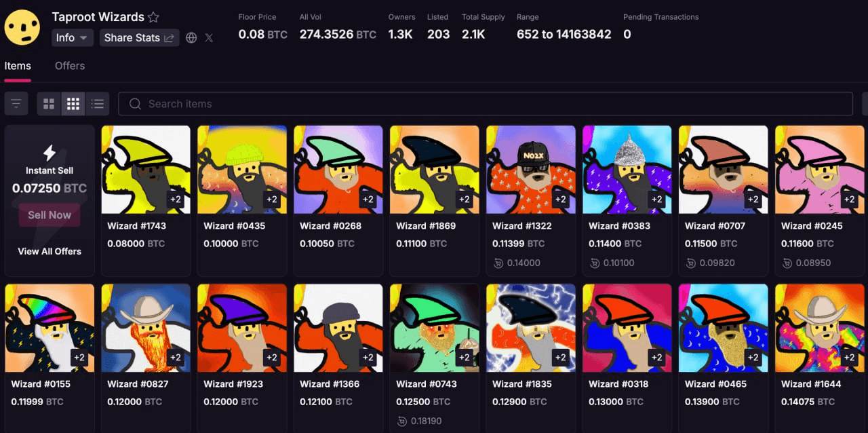
Task: Open the X (Twitter) profile icon
Action: click(x=209, y=38)
